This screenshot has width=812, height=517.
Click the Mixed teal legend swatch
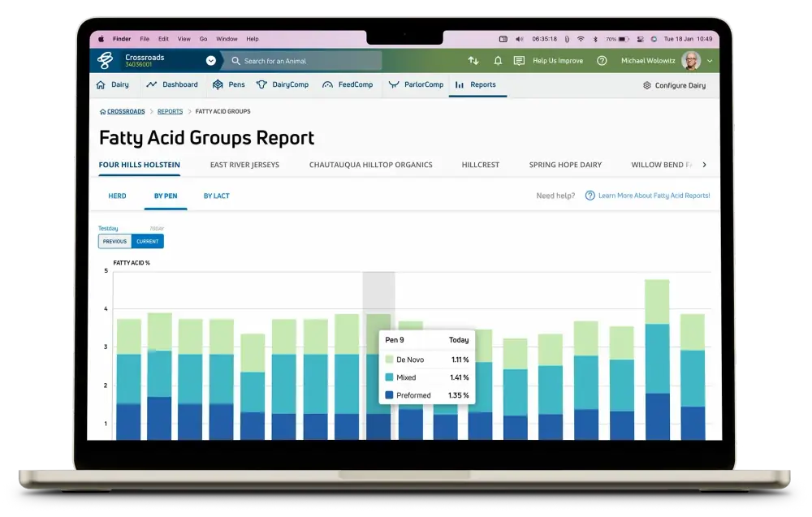(x=390, y=377)
